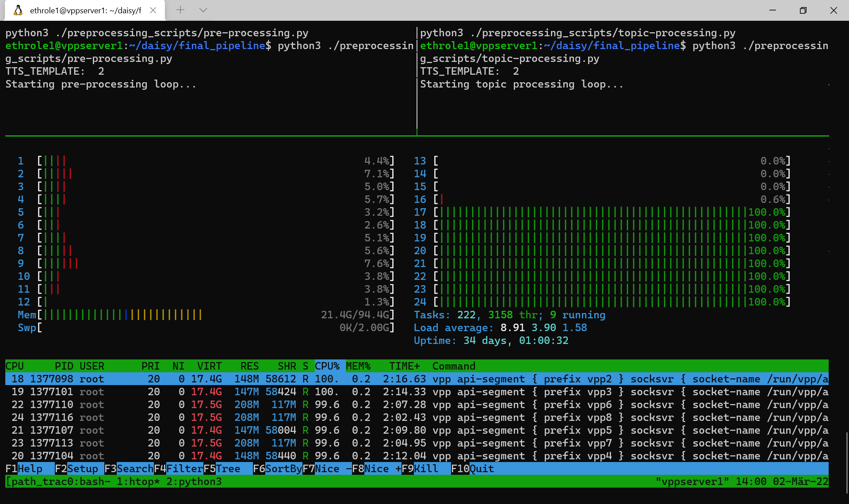Sort by the VIRT column header
Viewport: 849px width, 504px height.
click(x=210, y=366)
